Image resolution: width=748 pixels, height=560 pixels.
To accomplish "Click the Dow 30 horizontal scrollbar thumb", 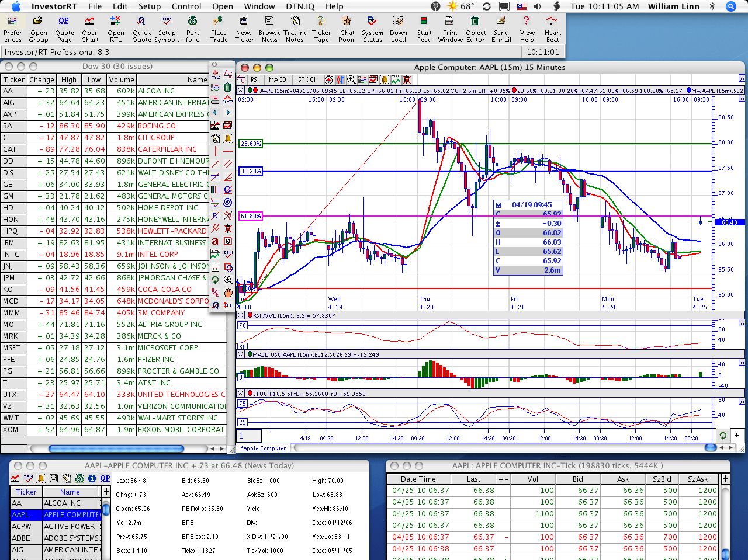I will point(116,448).
